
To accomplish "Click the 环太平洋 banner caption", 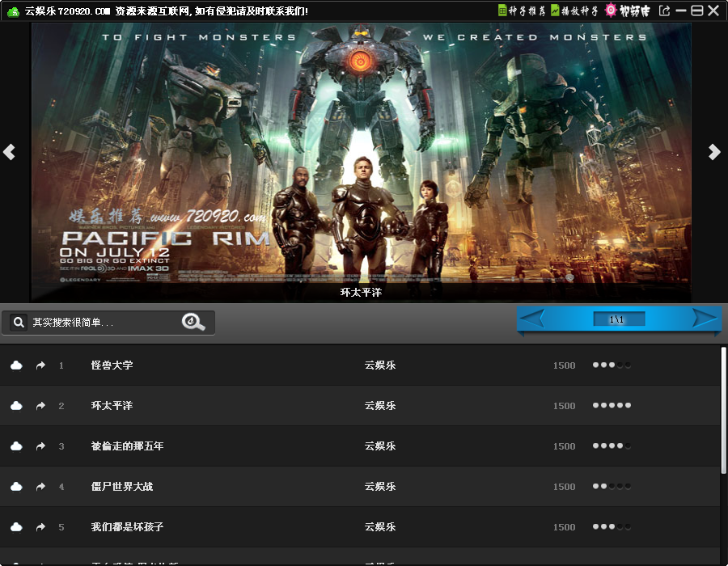I will (x=361, y=292).
